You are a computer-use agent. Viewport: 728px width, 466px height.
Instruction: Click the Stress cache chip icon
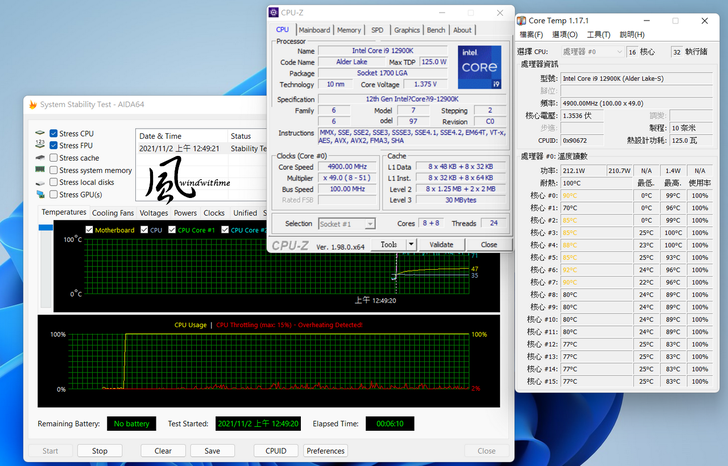point(40,158)
